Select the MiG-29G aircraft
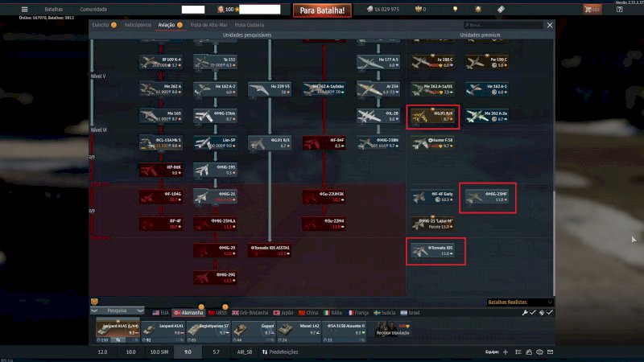Image resolution: width=644 pixels, height=362 pixels. (215, 278)
